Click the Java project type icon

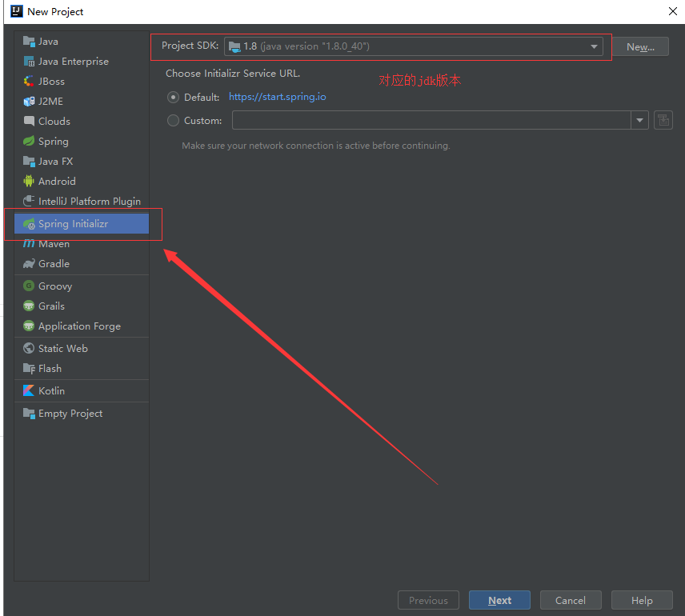[29, 42]
